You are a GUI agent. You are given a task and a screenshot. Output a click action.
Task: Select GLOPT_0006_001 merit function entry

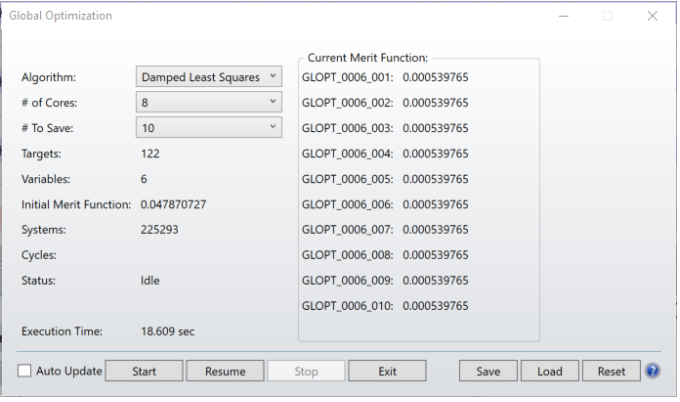coord(385,77)
